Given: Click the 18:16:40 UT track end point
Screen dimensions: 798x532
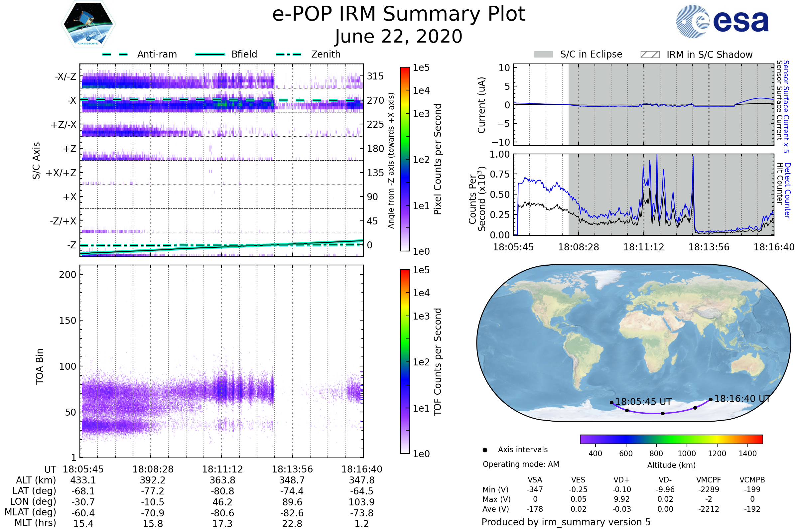Looking at the screenshot, I should click(x=711, y=399).
